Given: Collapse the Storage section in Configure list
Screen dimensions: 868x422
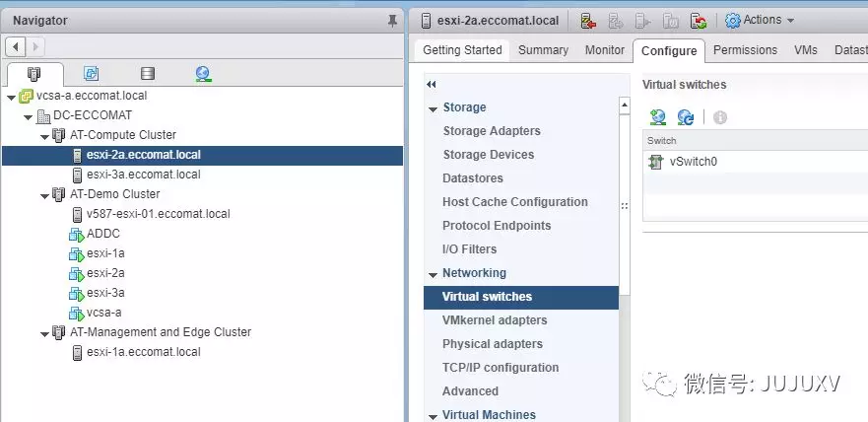Looking at the screenshot, I should [x=434, y=107].
